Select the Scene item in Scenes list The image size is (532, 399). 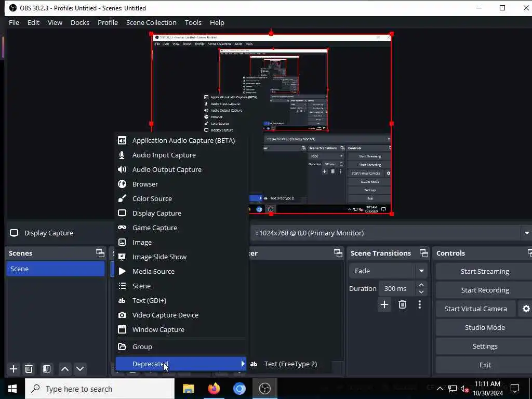pyautogui.click(x=55, y=269)
